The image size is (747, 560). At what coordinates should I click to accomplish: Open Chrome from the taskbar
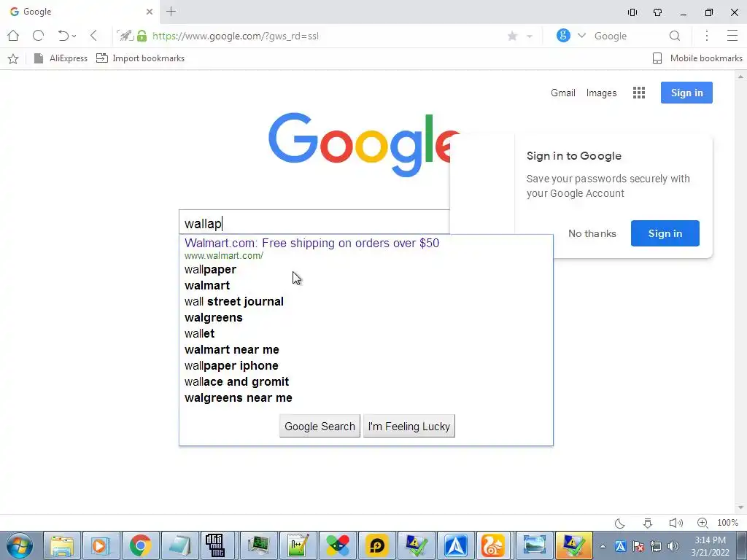140,545
